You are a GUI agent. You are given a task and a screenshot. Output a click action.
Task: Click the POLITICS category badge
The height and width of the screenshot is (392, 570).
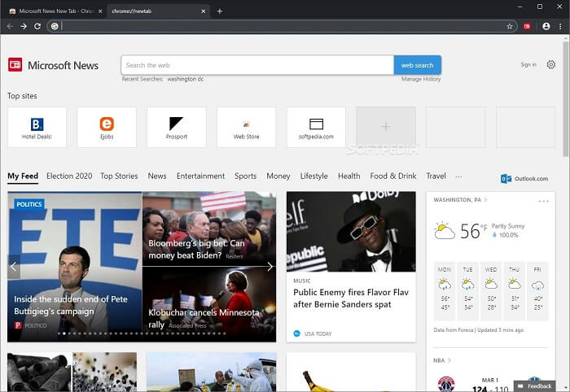tap(29, 204)
